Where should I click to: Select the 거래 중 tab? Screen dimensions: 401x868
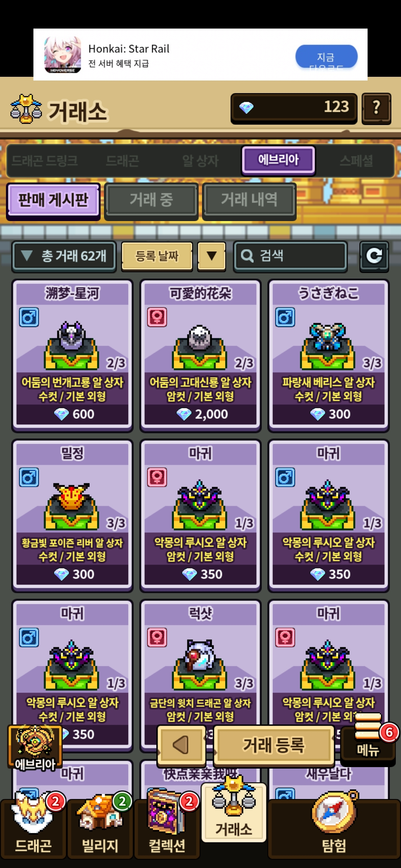[151, 200]
